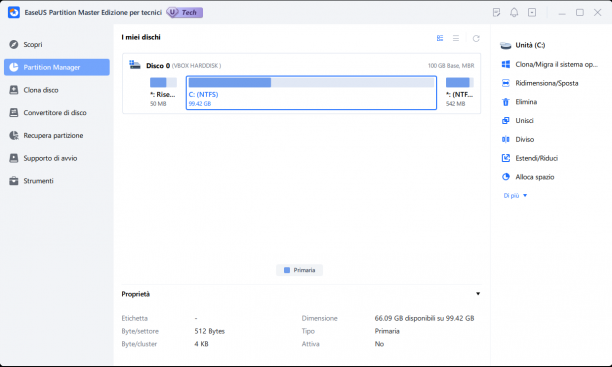This screenshot has height=367, width=612.
Task: Click the 542 MB partition usage bar
Action: click(460, 82)
